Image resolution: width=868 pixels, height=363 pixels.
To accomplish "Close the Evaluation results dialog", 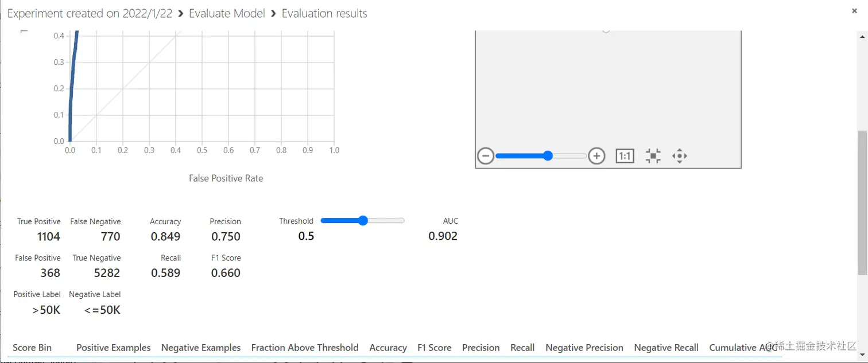I will 855,10.
